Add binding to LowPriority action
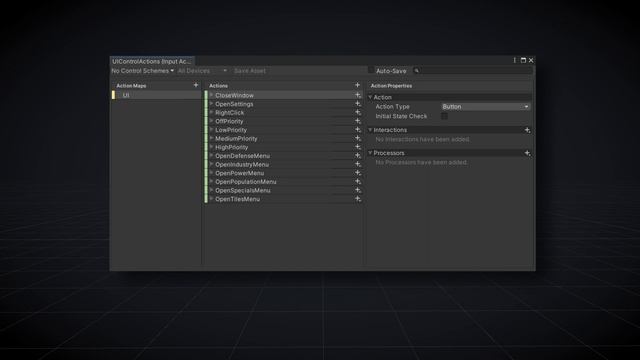Viewport: 640px width, 360px height. coord(358,130)
